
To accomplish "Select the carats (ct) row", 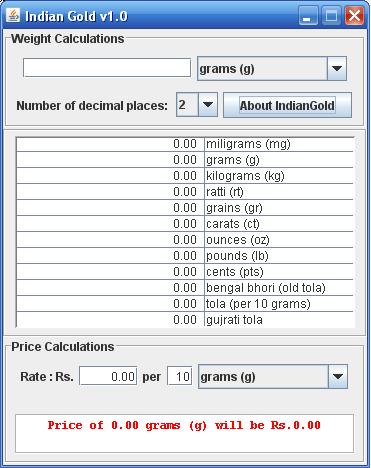I will (x=185, y=224).
